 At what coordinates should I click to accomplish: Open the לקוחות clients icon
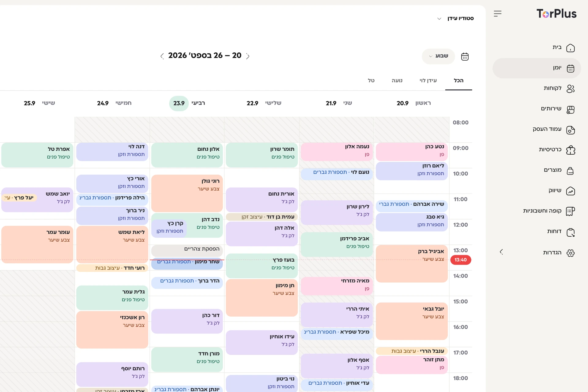point(570,89)
